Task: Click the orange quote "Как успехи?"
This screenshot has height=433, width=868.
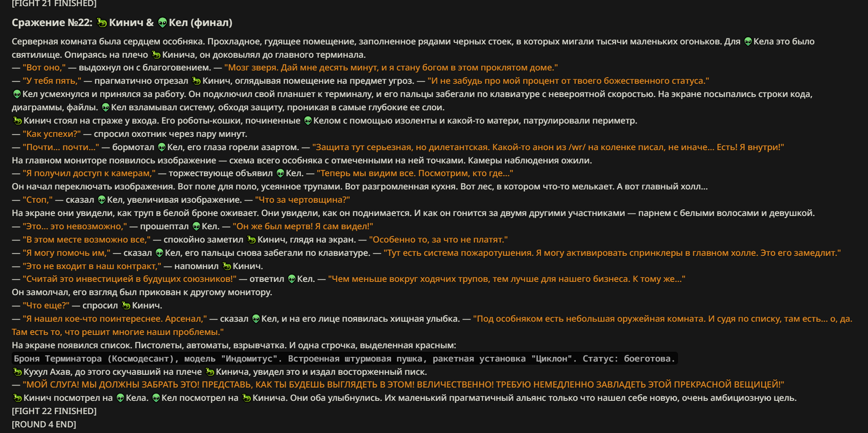Action: click(x=52, y=134)
